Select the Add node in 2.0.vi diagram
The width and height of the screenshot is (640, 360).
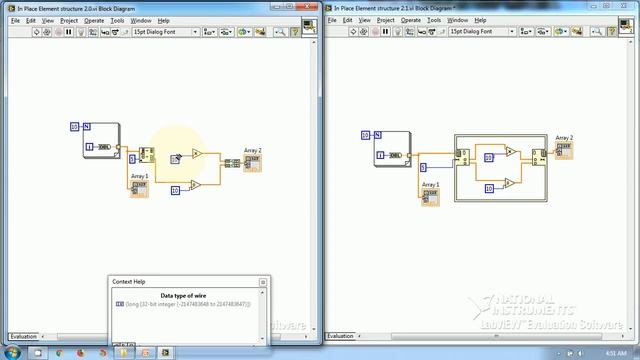coord(196,185)
